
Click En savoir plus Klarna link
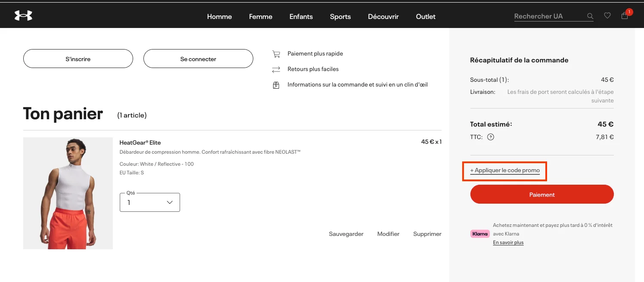508,242
